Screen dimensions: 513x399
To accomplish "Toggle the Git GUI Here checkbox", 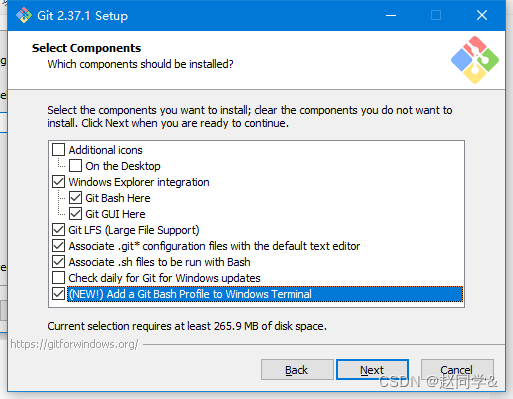I will [75, 214].
